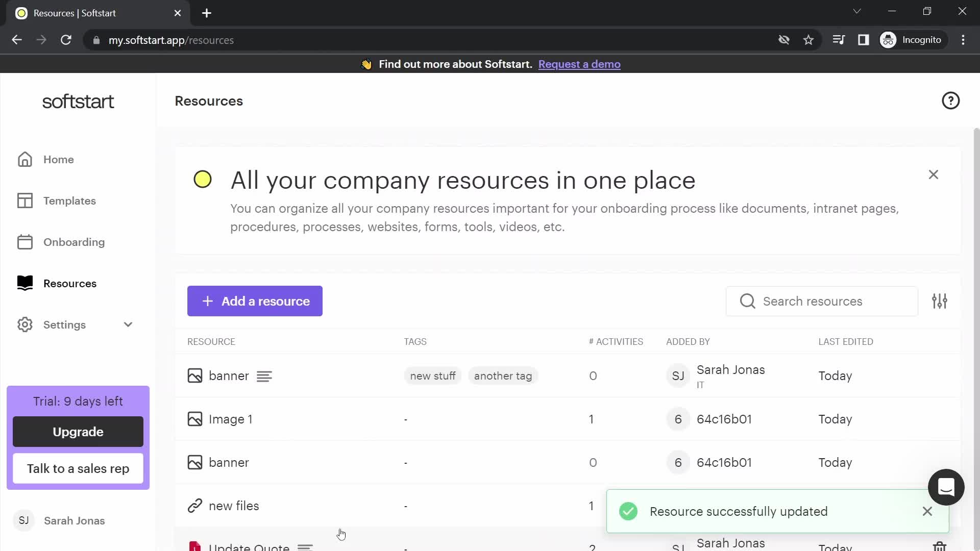Image resolution: width=980 pixels, height=551 pixels.
Task: Click the link icon for new files
Action: (195, 506)
